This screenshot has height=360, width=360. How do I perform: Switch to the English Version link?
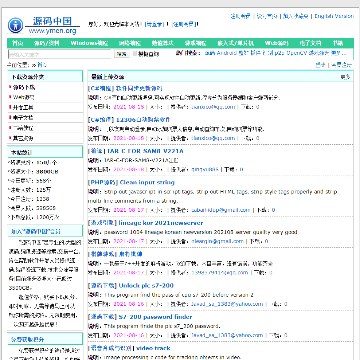coord(334,16)
